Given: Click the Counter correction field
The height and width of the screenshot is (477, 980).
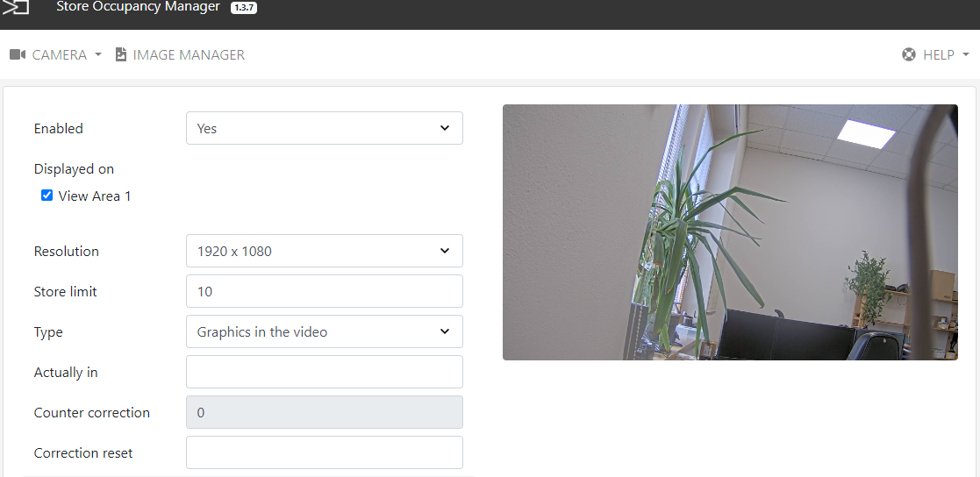Looking at the screenshot, I should point(325,412).
